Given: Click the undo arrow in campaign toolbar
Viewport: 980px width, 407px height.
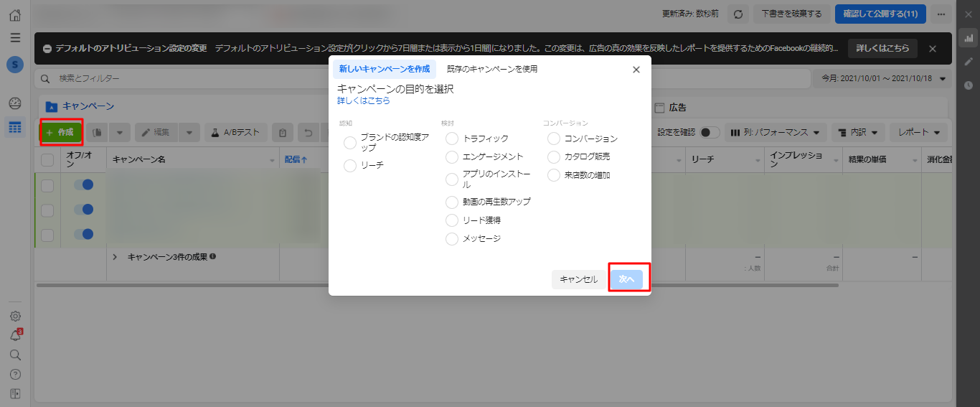Looking at the screenshot, I should point(308,132).
